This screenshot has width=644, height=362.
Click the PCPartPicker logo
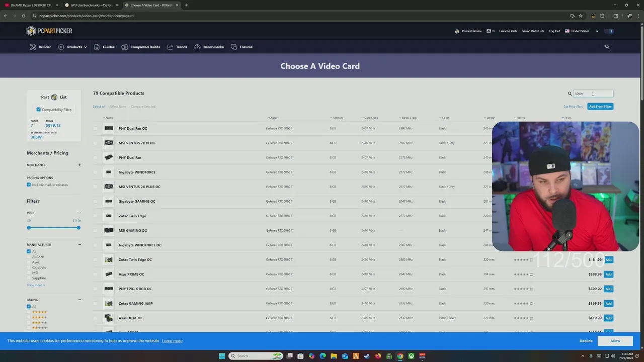tap(49, 31)
